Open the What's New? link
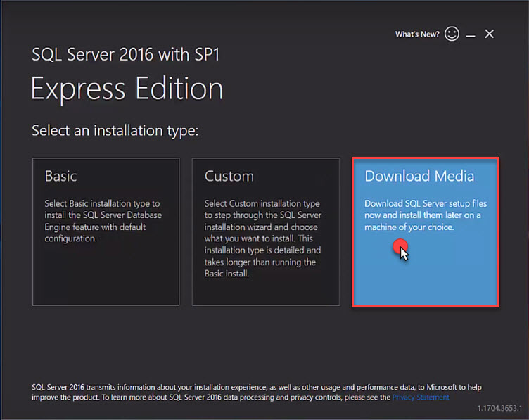The height and width of the screenshot is (420, 529). click(417, 34)
